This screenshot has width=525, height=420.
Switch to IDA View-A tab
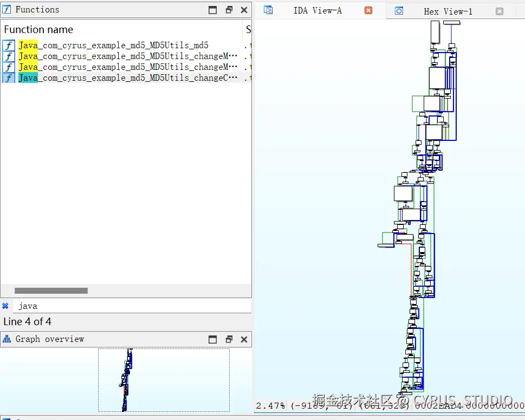317,11
